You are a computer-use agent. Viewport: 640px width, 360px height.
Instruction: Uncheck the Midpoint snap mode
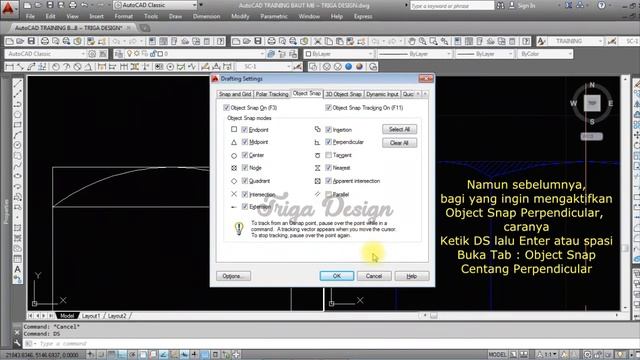pyautogui.click(x=245, y=142)
